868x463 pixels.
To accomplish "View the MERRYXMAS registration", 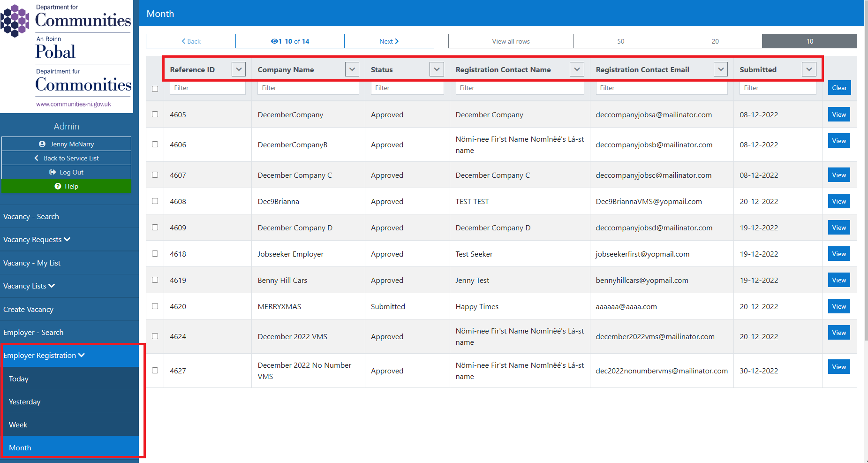I will click(839, 306).
